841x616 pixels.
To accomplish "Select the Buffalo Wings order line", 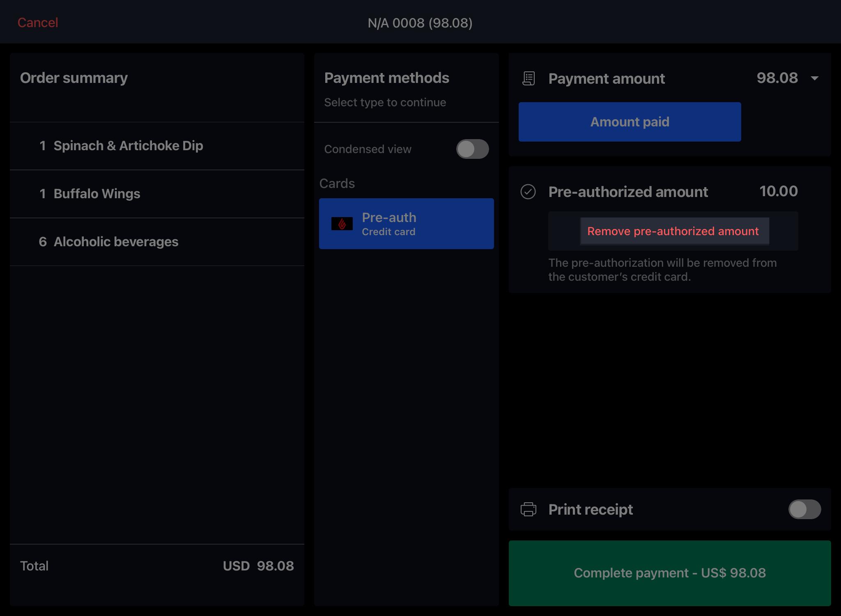I will tap(157, 194).
